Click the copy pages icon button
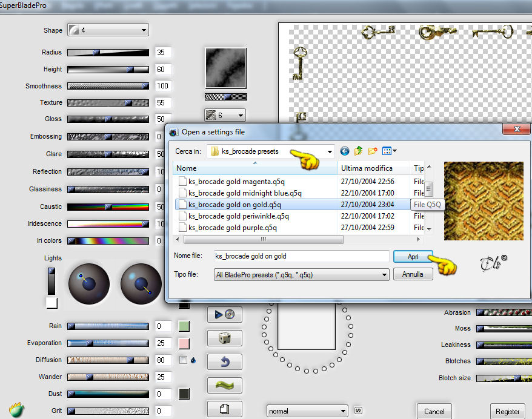 click(x=225, y=409)
